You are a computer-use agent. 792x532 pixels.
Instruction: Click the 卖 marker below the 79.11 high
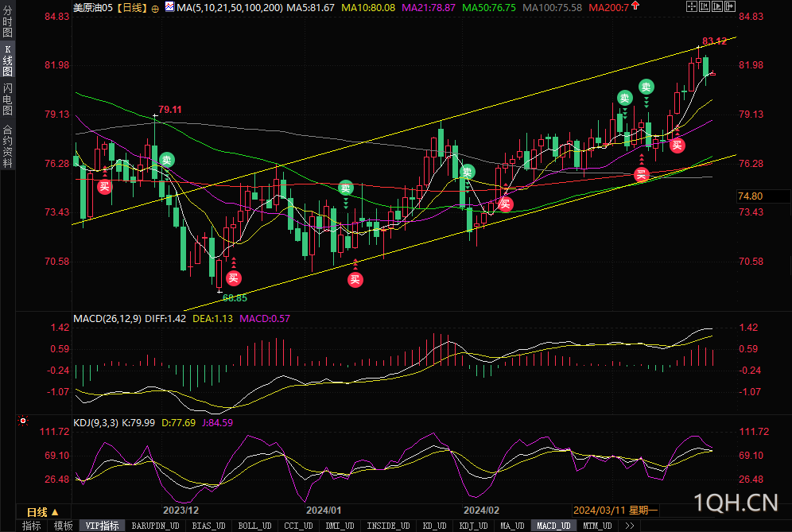[x=167, y=160]
